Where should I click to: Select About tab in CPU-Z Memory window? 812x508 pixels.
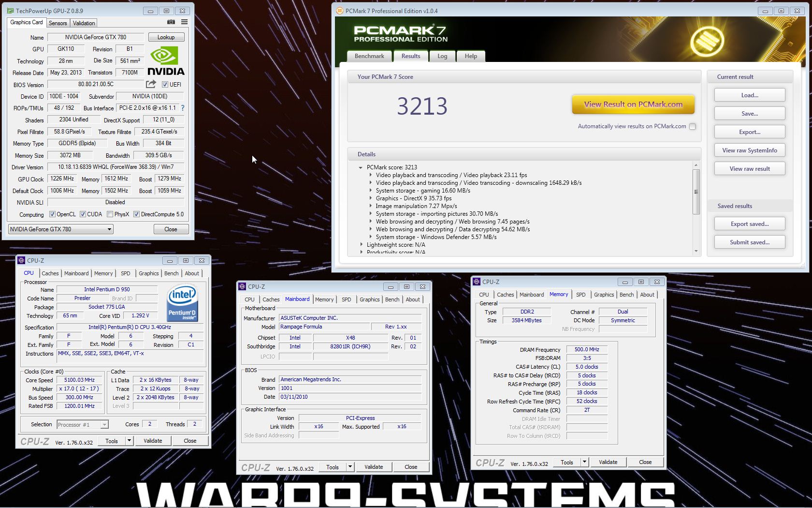click(647, 295)
